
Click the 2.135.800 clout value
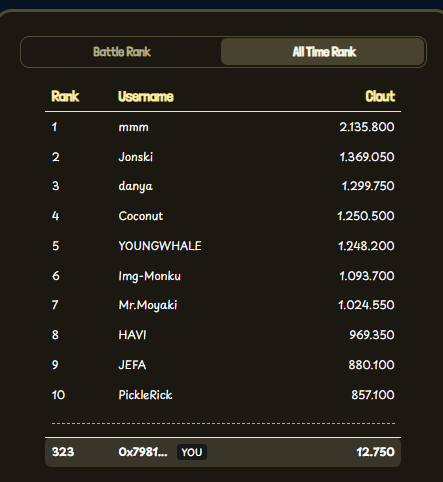tap(367, 127)
